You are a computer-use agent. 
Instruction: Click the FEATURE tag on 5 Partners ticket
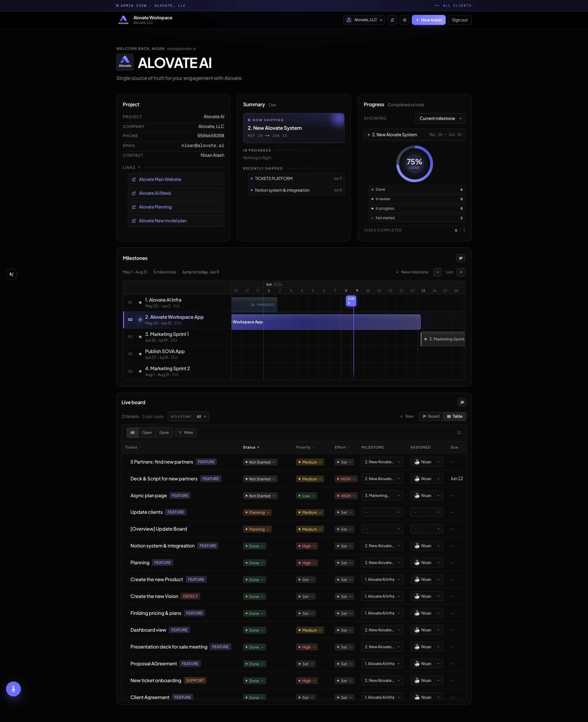click(x=206, y=462)
